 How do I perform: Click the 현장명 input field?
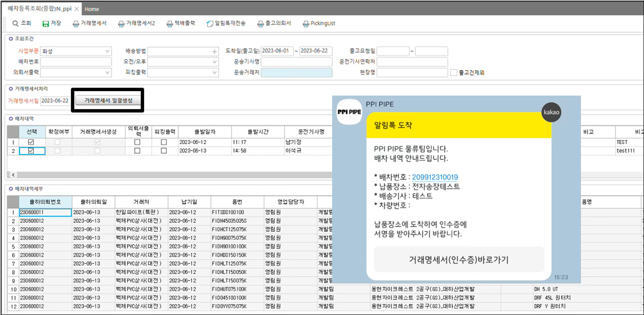pyautogui.click(x=413, y=72)
